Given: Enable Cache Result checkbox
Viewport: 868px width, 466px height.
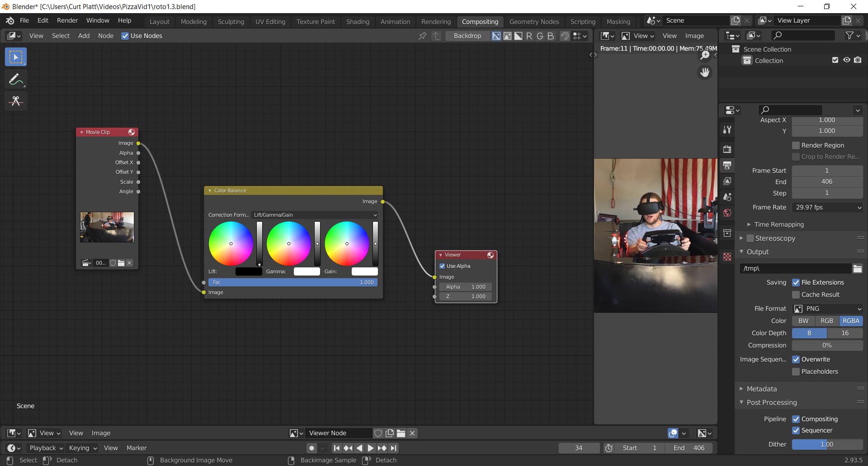Looking at the screenshot, I should (x=796, y=295).
